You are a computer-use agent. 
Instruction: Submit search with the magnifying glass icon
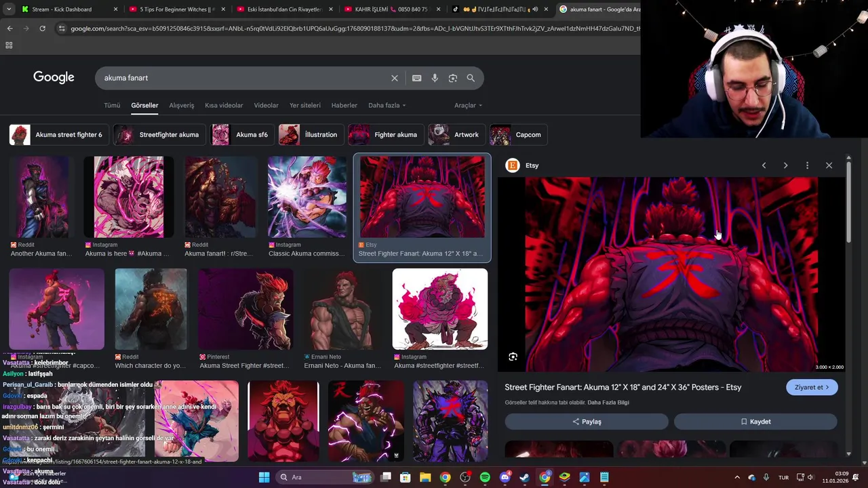pos(471,78)
